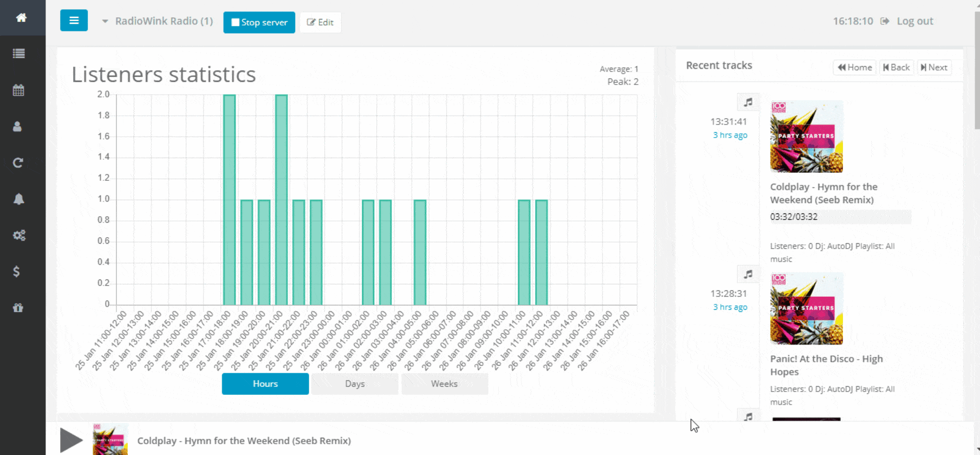Open the bell notifications sidebar icon
This screenshot has height=455, width=980.
[18, 199]
